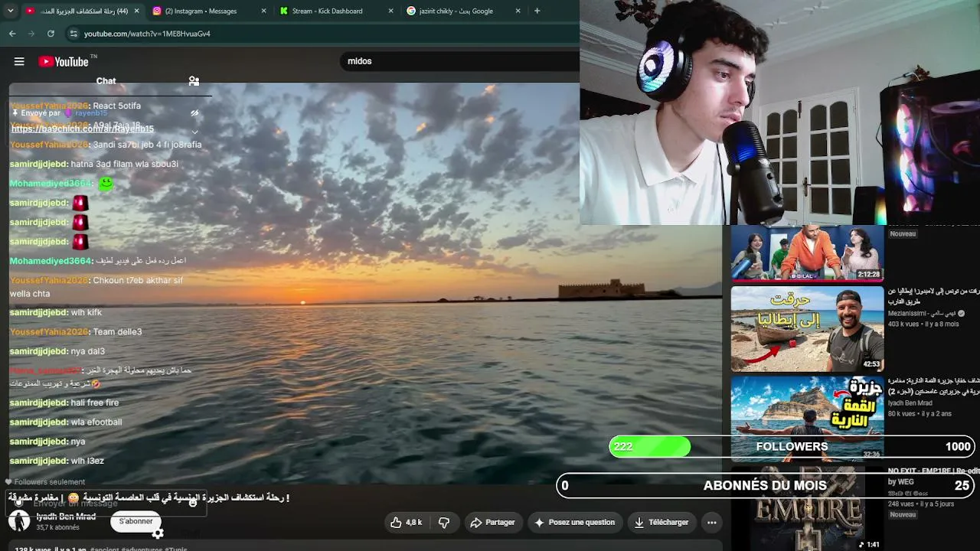Image resolution: width=980 pixels, height=551 pixels.
Task: Click the Télécharger download button
Action: pyautogui.click(x=661, y=523)
